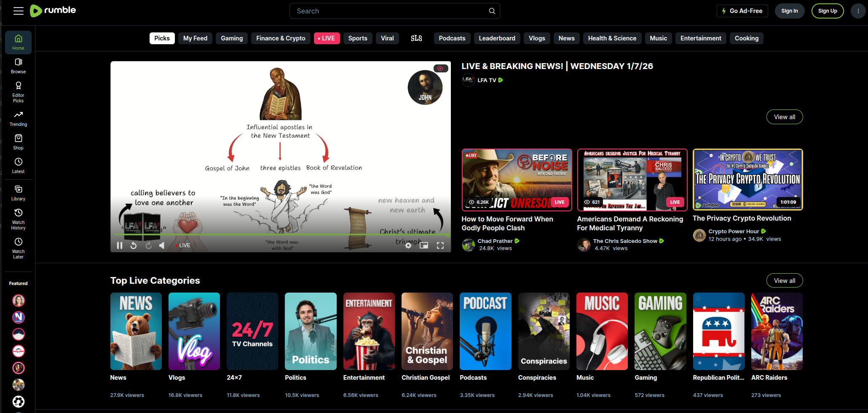
Task: Open video player settings gear
Action: (x=408, y=245)
